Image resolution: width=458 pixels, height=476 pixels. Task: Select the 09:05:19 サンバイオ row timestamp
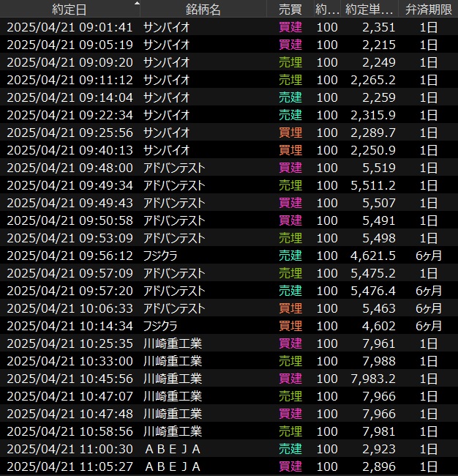click(70, 45)
